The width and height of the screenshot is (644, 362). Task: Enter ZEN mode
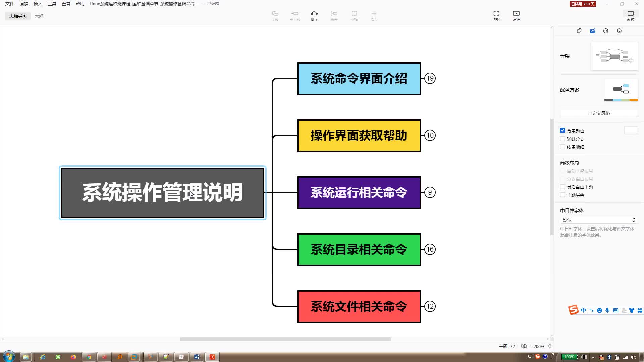pyautogui.click(x=496, y=16)
